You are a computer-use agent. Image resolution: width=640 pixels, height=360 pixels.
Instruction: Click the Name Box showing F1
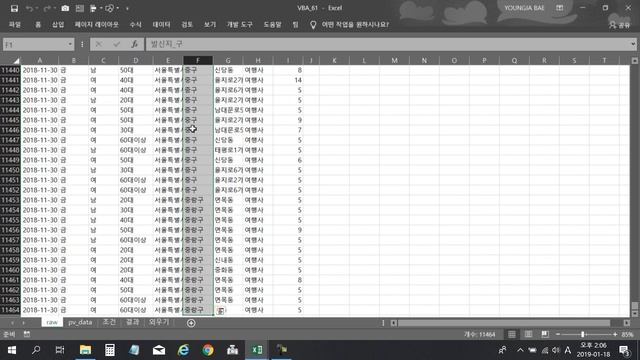[34, 44]
